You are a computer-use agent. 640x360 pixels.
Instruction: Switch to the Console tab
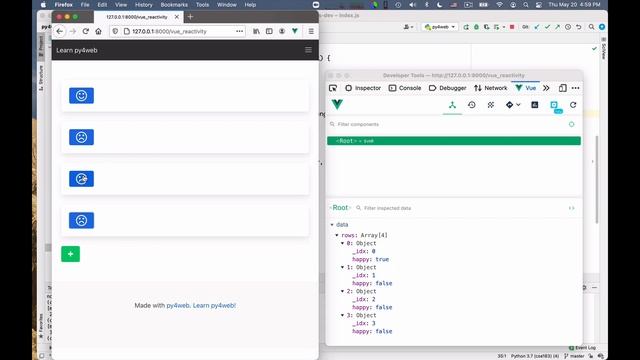pos(405,88)
